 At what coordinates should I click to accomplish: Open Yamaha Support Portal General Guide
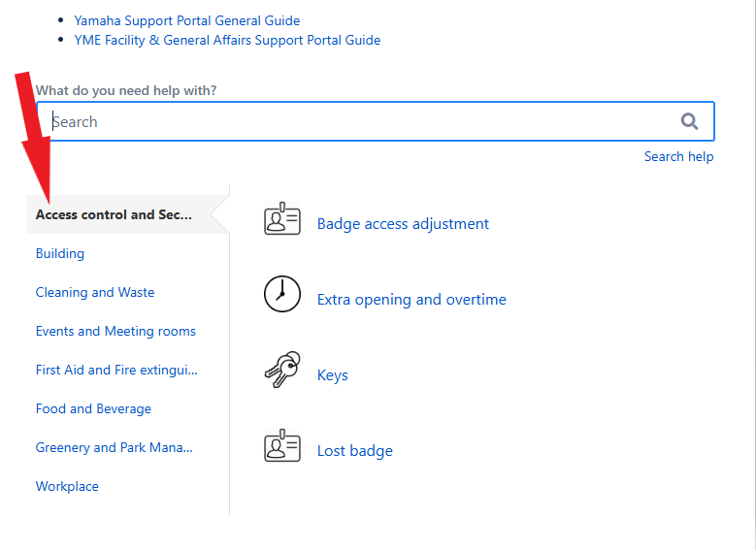click(x=187, y=20)
